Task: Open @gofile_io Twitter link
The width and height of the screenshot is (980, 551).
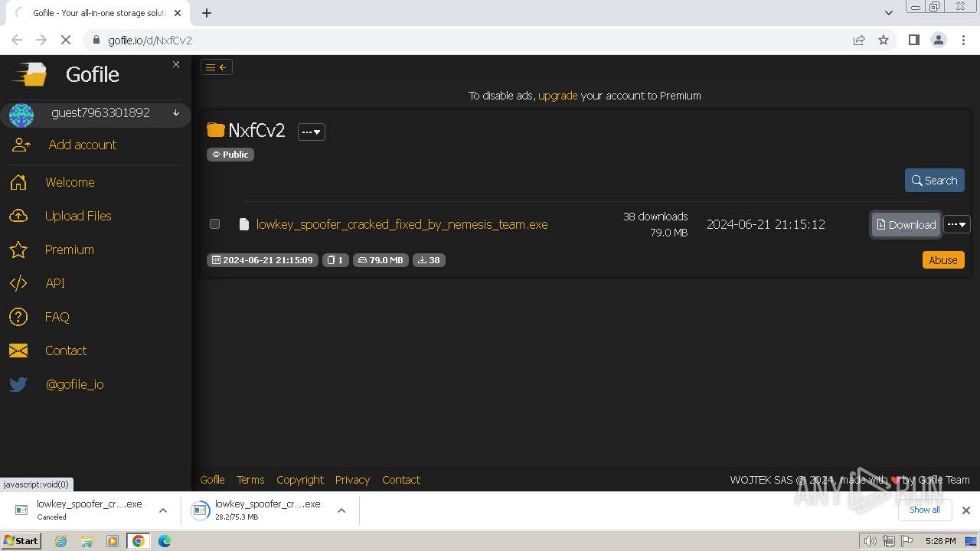Action: tap(75, 384)
